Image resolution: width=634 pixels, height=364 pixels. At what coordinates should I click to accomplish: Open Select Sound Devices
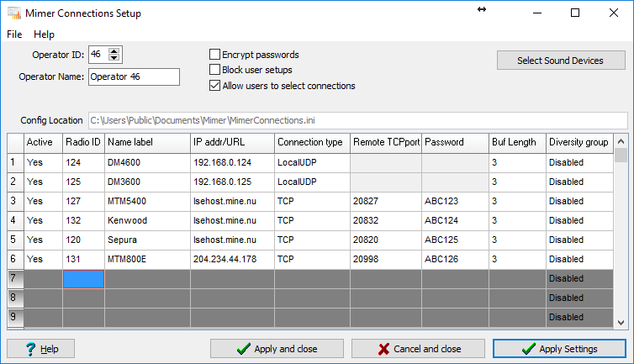[x=561, y=61]
